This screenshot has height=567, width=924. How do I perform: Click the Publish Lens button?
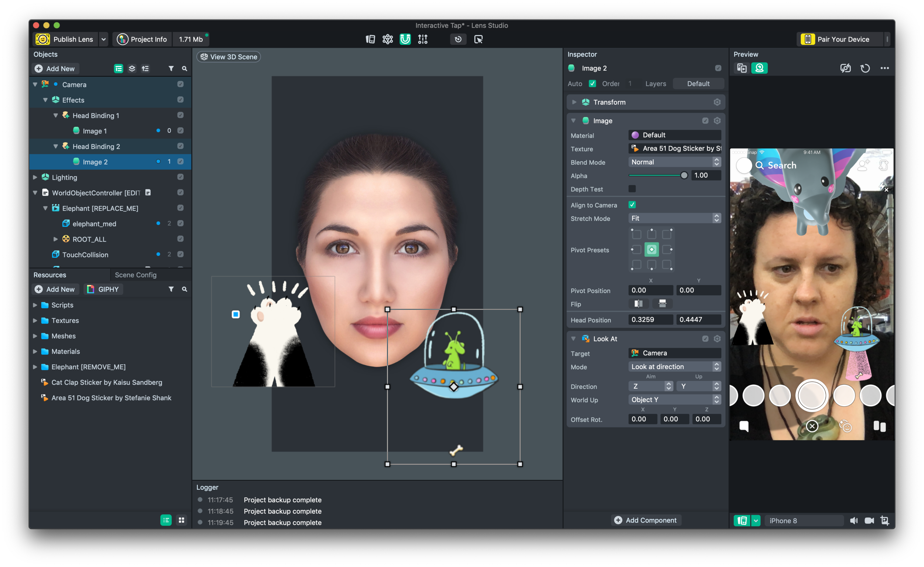66,39
